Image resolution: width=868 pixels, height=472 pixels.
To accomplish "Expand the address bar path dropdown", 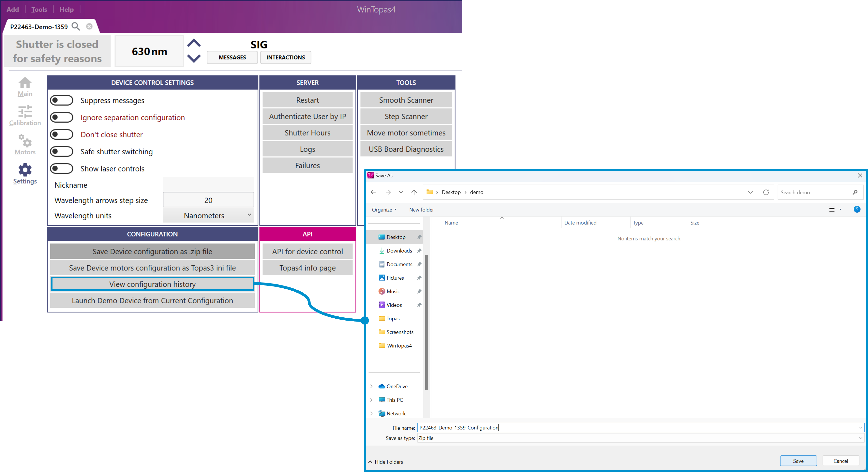I will pos(750,192).
